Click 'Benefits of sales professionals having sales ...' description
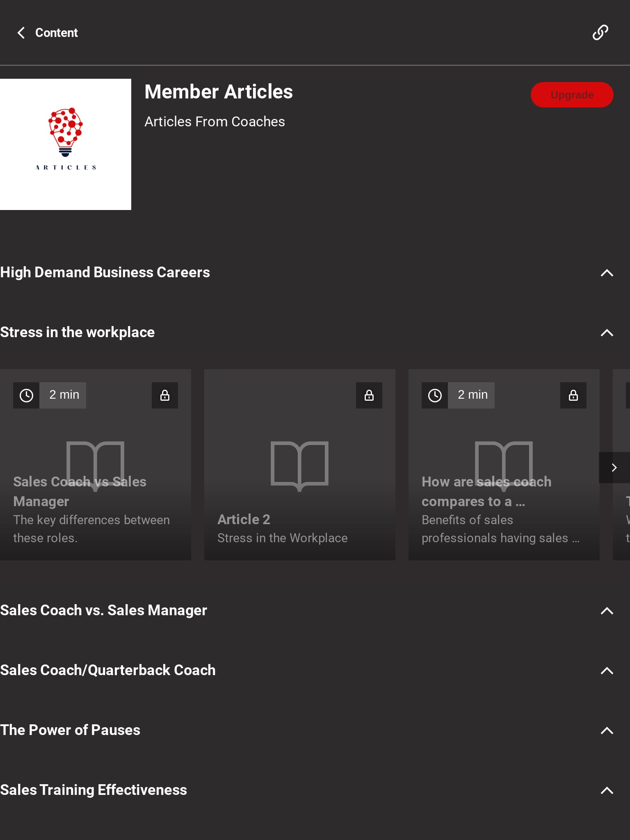Image resolution: width=630 pixels, height=840 pixels. click(501, 529)
